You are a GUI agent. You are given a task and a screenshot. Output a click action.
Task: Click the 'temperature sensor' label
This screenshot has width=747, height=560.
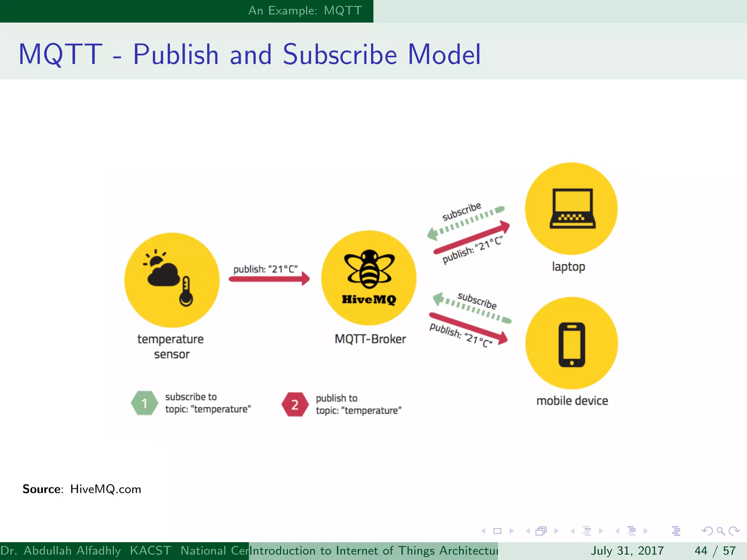(x=171, y=346)
